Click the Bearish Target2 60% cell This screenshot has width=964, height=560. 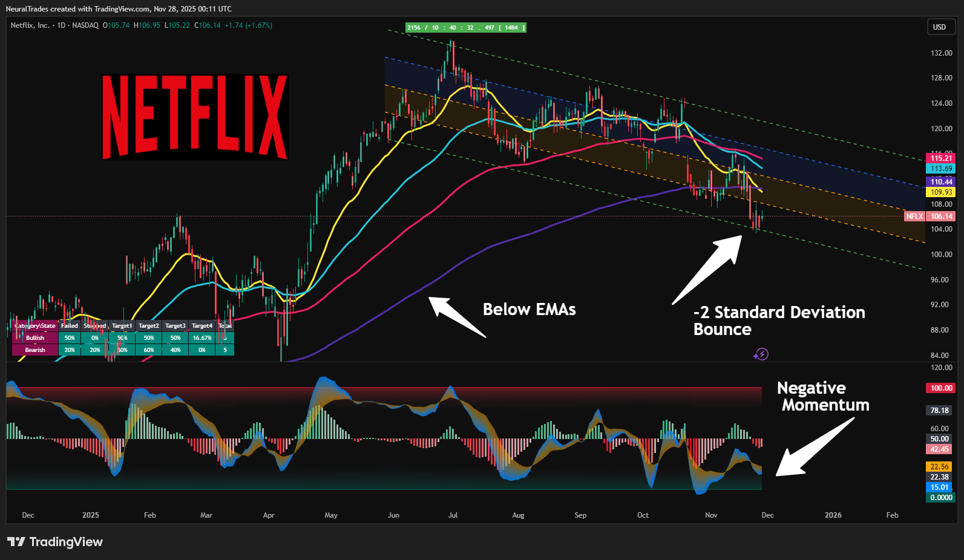[x=149, y=350]
